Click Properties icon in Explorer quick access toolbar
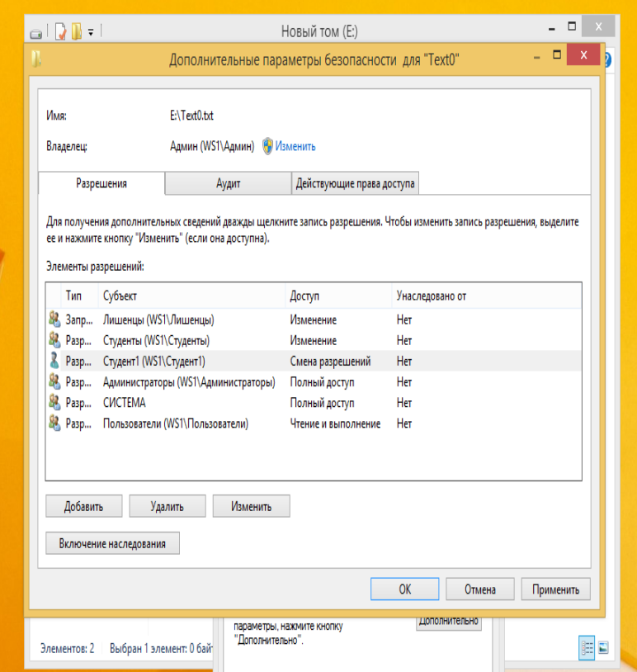The width and height of the screenshot is (637, 672). pyautogui.click(x=61, y=31)
